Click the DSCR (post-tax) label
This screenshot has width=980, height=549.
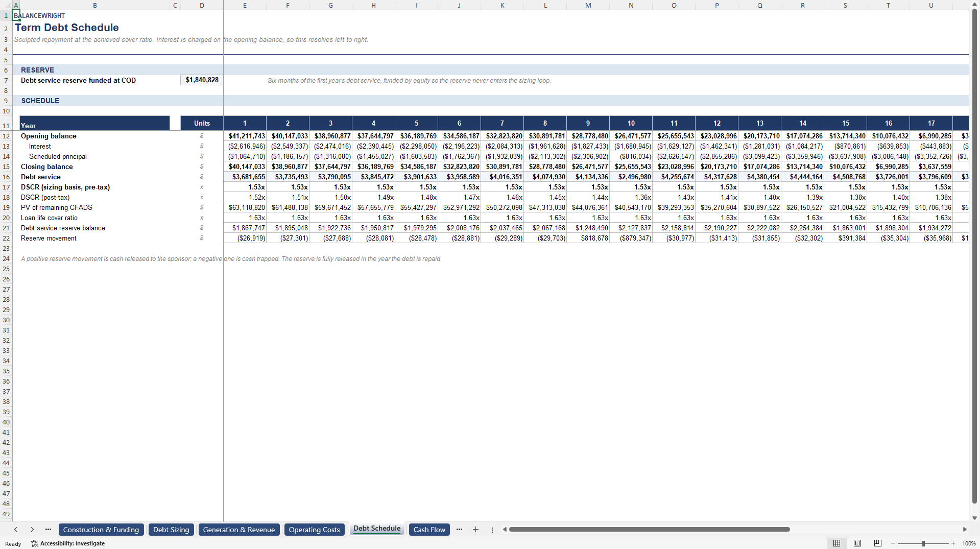coord(45,197)
